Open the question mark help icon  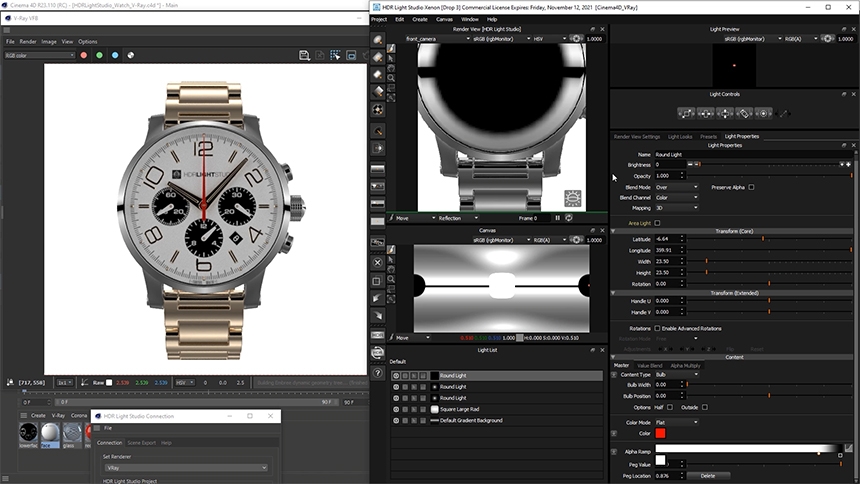377,373
